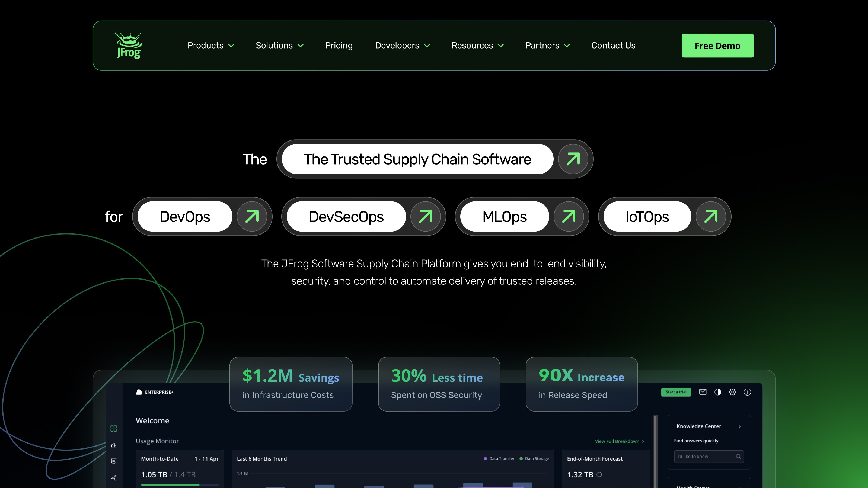Click the arrow icon beside Trusted Supply Chain Software
The image size is (868, 488).
(x=573, y=159)
